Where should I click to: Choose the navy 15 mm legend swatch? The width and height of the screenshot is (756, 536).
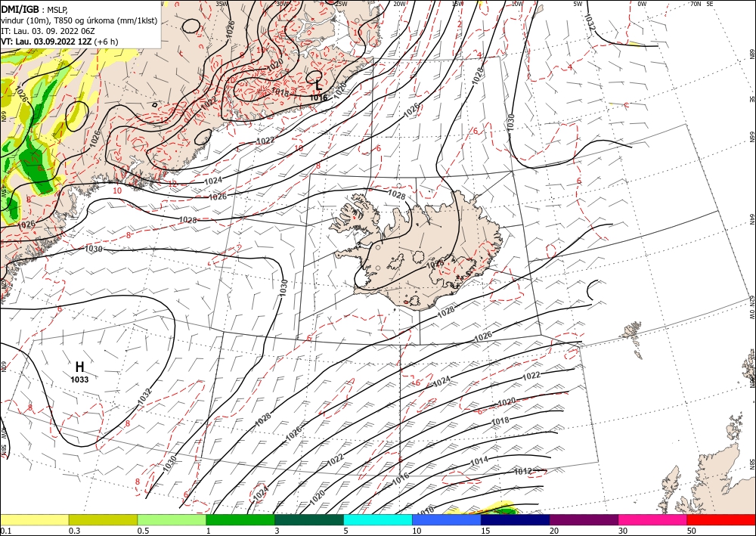(x=516, y=519)
